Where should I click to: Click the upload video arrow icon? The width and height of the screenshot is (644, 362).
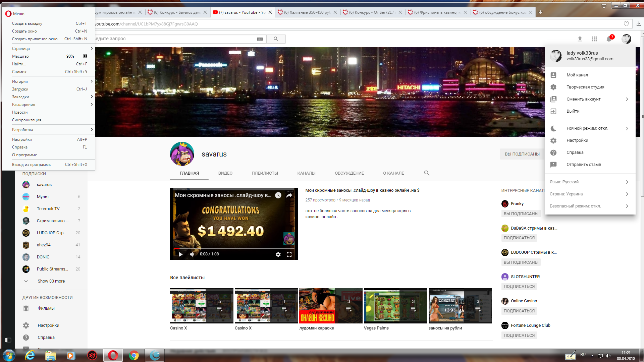[x=580, y=39]
